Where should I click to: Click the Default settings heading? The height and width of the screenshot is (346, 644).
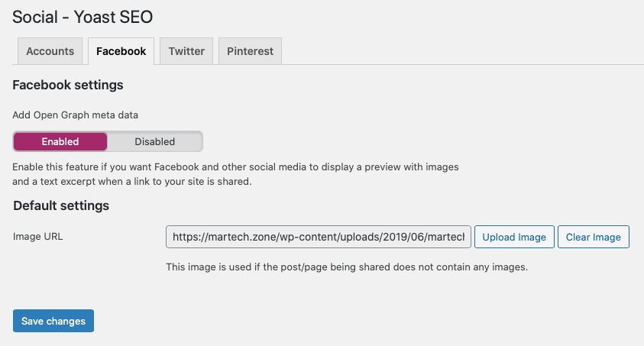pyautogui.click(x=61, y=205)
